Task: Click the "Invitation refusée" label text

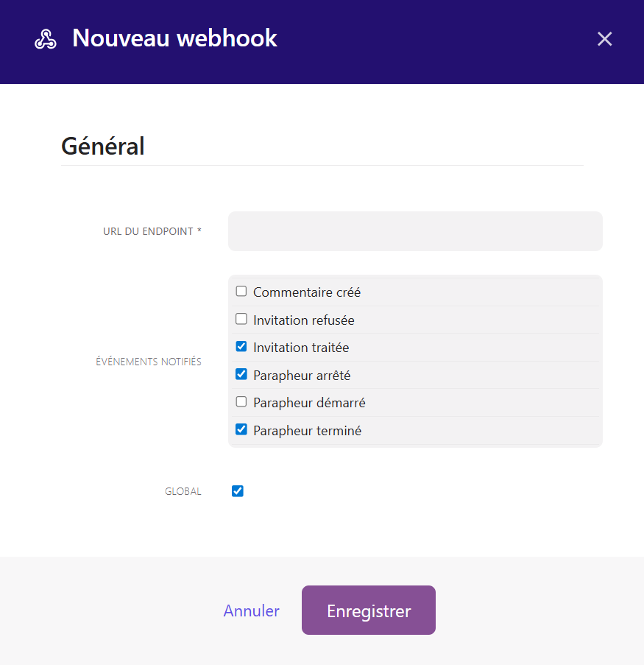Action: (x=304, y=320)
